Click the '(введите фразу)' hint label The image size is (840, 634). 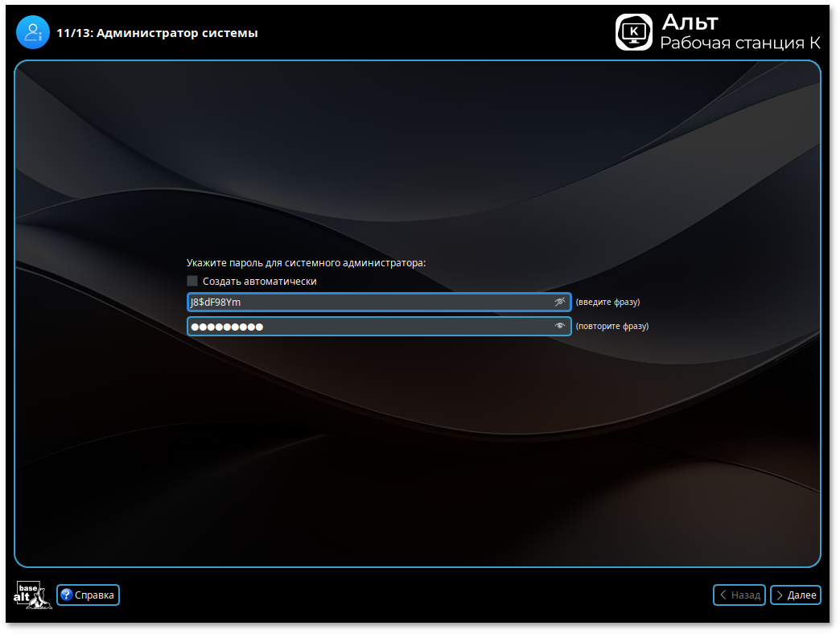pos(607,303)
